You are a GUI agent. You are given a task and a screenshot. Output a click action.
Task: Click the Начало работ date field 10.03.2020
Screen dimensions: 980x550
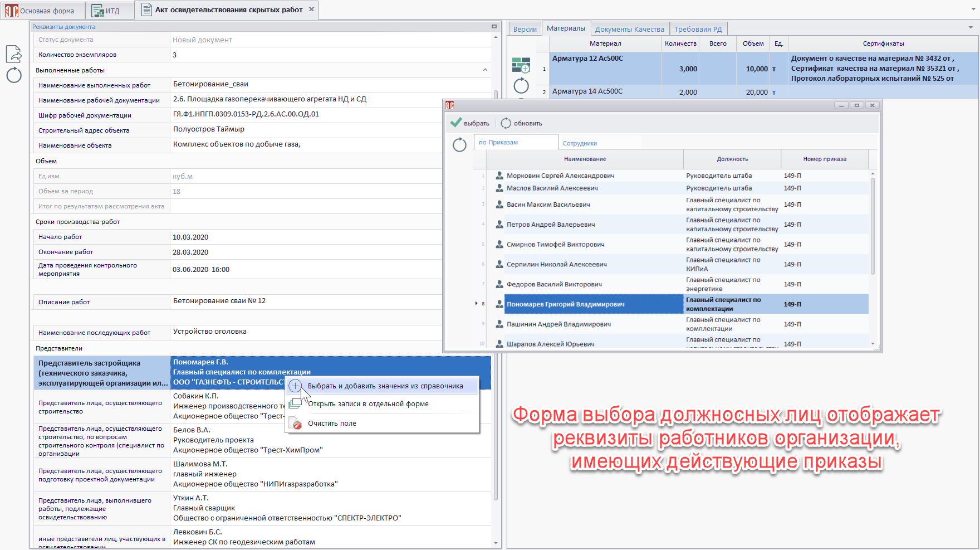(x=306, y=237)
